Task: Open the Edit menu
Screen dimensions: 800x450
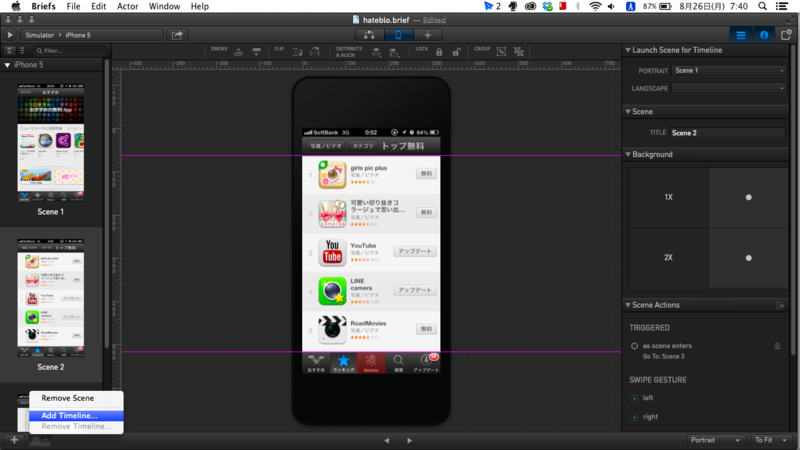Action: pyautogui.click(x=98, y=6)
